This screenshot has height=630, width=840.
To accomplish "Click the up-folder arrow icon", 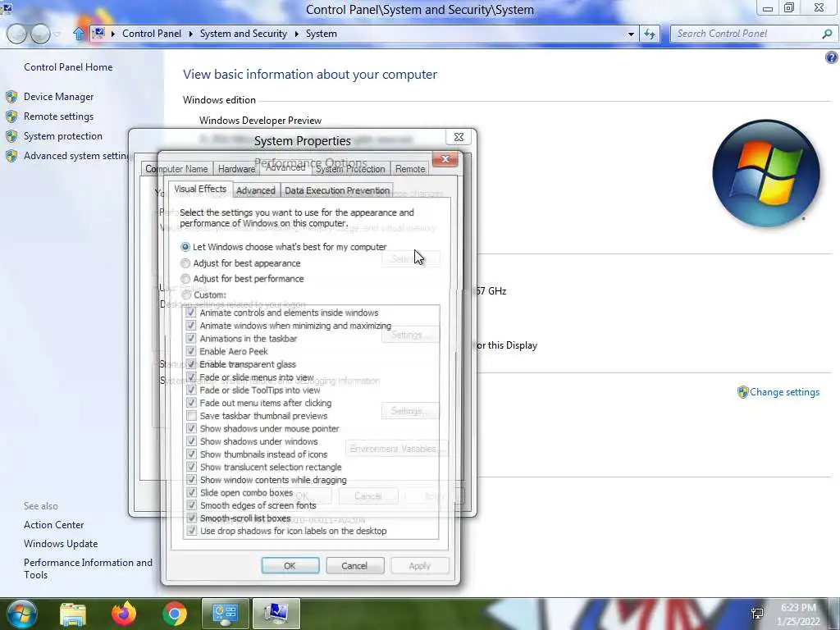I will [79, 34].
